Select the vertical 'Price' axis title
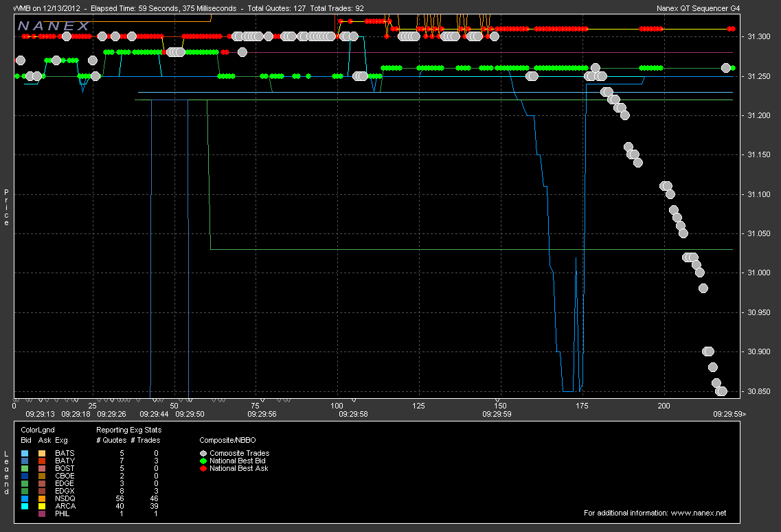Image resolution: width=781 pixels, height=532 pixels. (x=6, y=207)
